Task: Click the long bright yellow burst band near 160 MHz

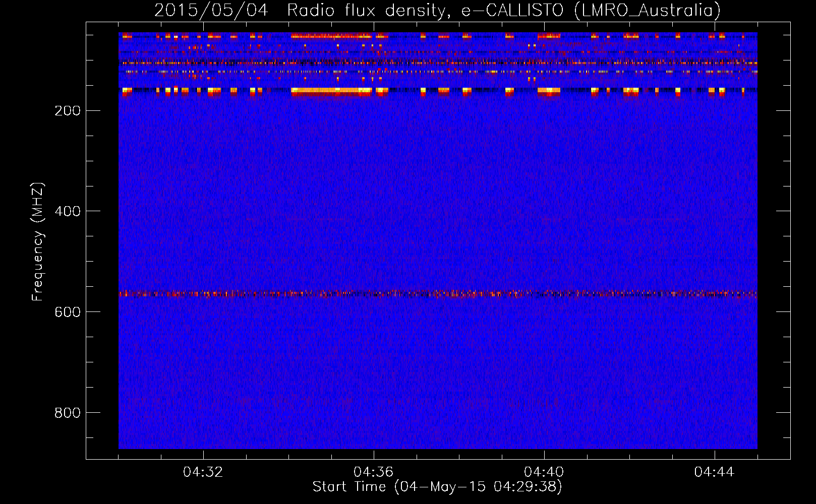Action: pyautogui.click(x=332, y=91)
